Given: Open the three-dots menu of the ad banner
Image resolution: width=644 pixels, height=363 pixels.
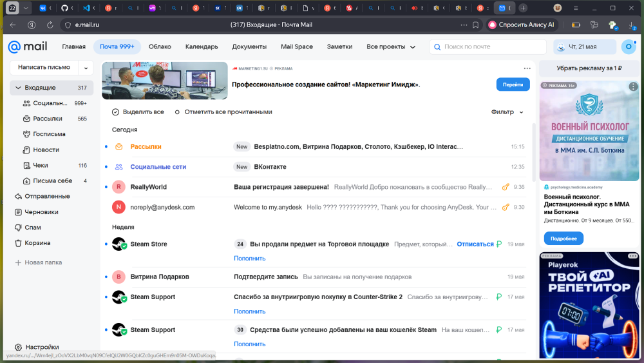Looking at the screenshot, I should pos(527,68).
